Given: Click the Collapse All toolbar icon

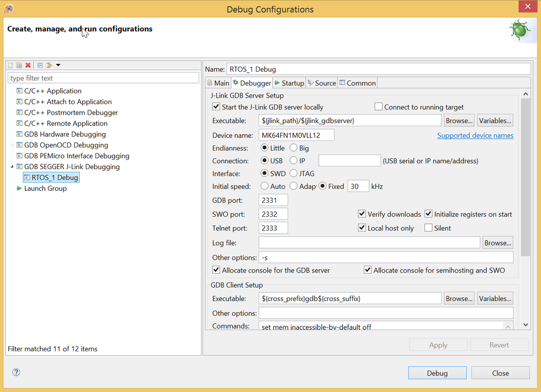Looking at the screenshot, I should [x=40, y=65].
